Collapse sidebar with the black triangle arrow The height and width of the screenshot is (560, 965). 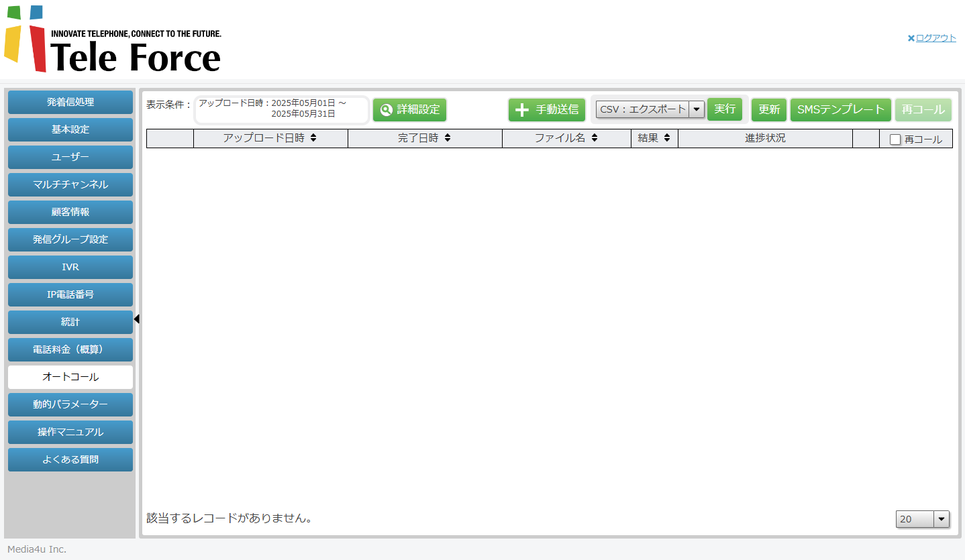137,319
